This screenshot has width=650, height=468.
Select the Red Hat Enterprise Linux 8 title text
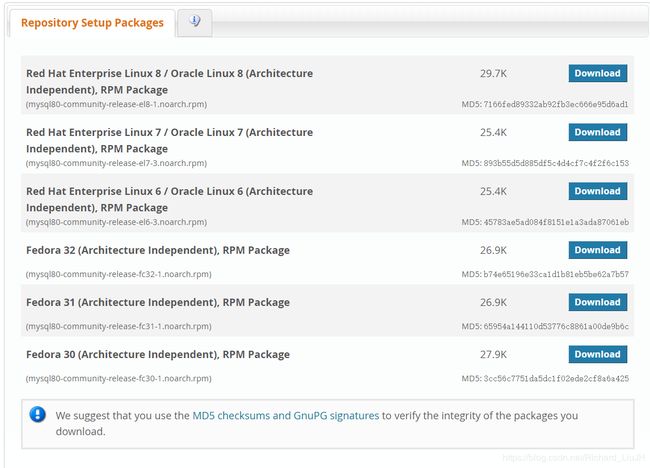[x=170, y=82]
